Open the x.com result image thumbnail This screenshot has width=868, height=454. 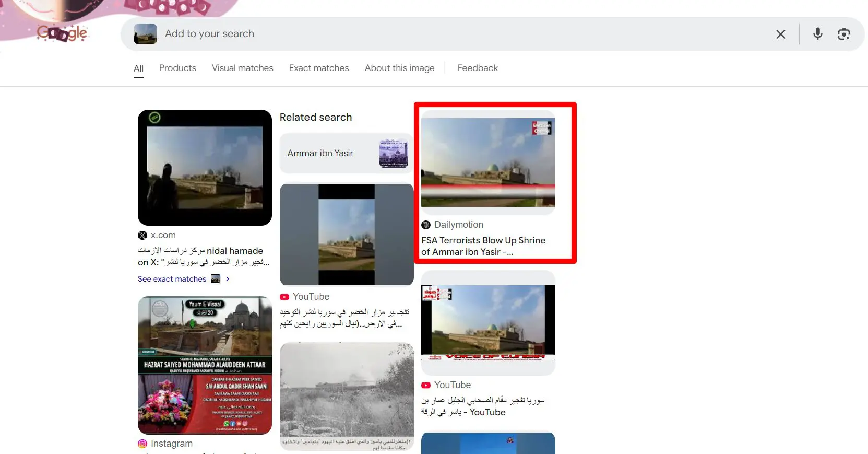pyautogui.click(x=205, y=168)
